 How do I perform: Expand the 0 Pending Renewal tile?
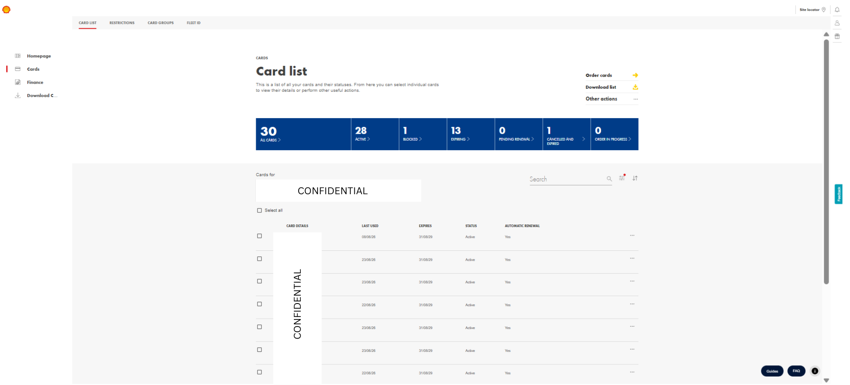pyautogui.click(x=518, y=134)
